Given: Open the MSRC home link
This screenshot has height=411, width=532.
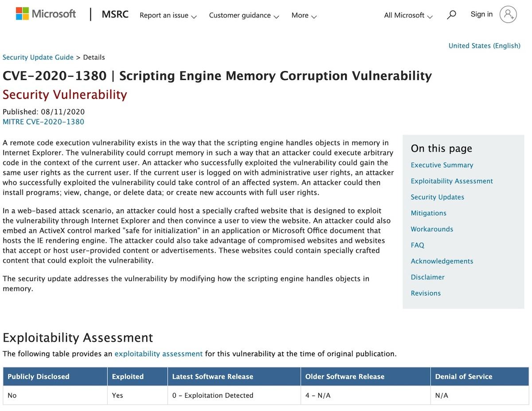Looking at the screenshot, I should coord(115,15).
